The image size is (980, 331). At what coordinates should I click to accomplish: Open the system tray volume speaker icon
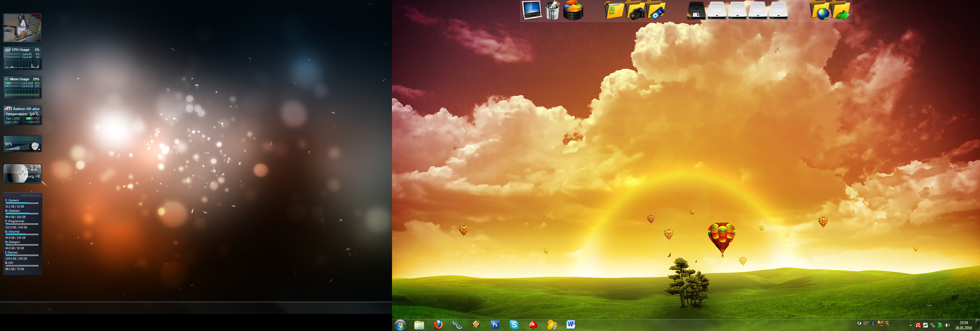pos(948,325)
